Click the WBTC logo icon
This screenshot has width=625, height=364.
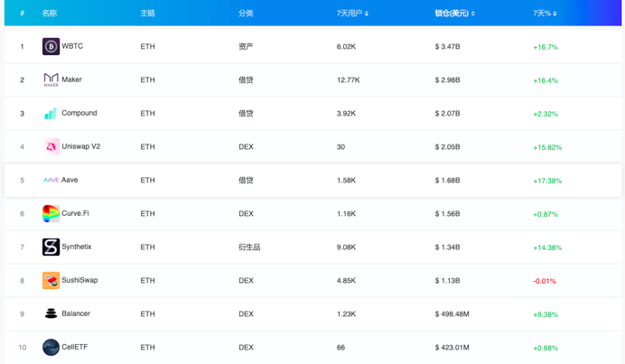(51, 46)
